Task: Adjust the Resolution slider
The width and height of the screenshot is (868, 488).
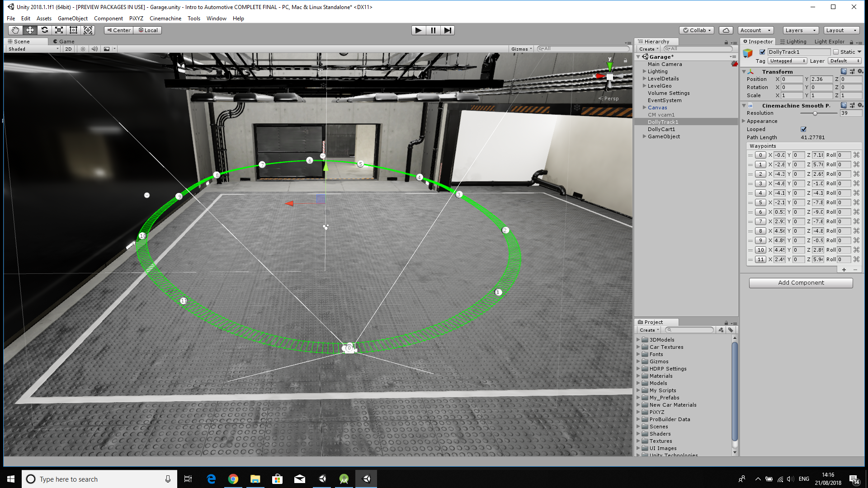Action: point(815,113)
